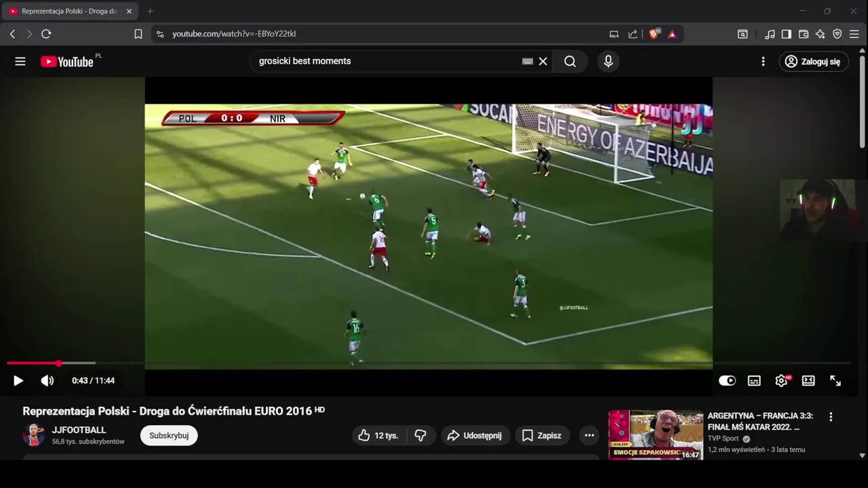
Task: Bookmark this page
Action: (138, 34)
